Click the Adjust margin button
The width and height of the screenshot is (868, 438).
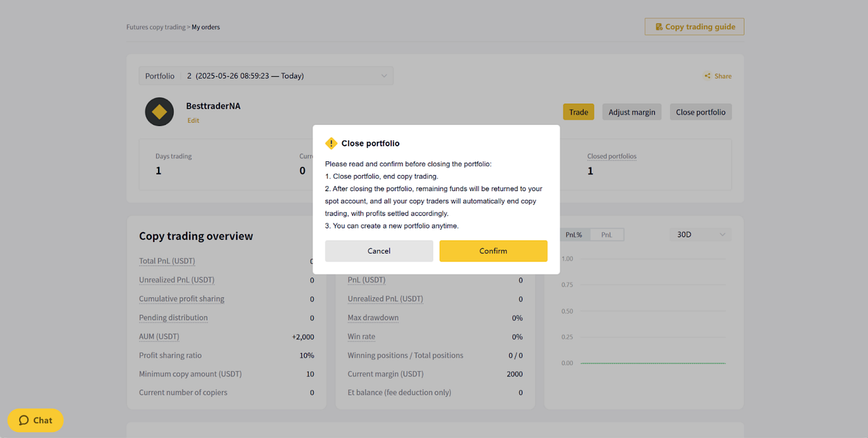(632, 112)
